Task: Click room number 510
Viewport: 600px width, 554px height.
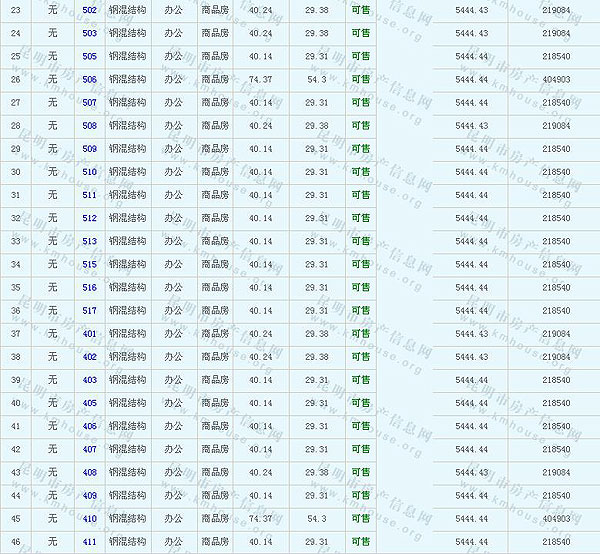Action: pyautogui.click(x=90, y=172)
